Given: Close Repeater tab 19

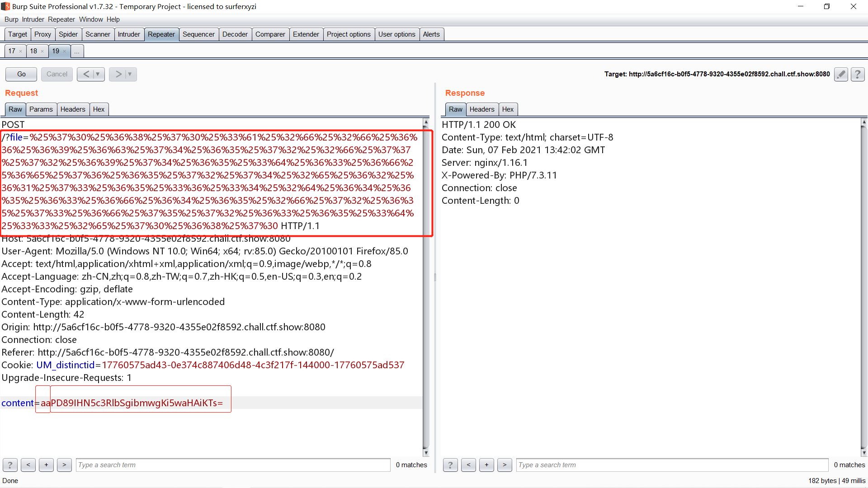Looking at the screenshot, I should (64, 52).
